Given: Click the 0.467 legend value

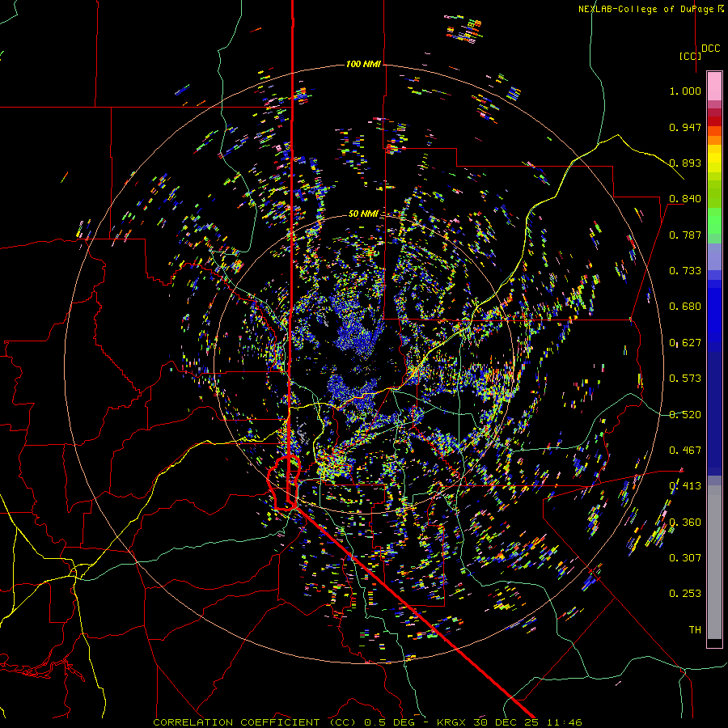Looking at the screenshot, I should tap(685, 451).
